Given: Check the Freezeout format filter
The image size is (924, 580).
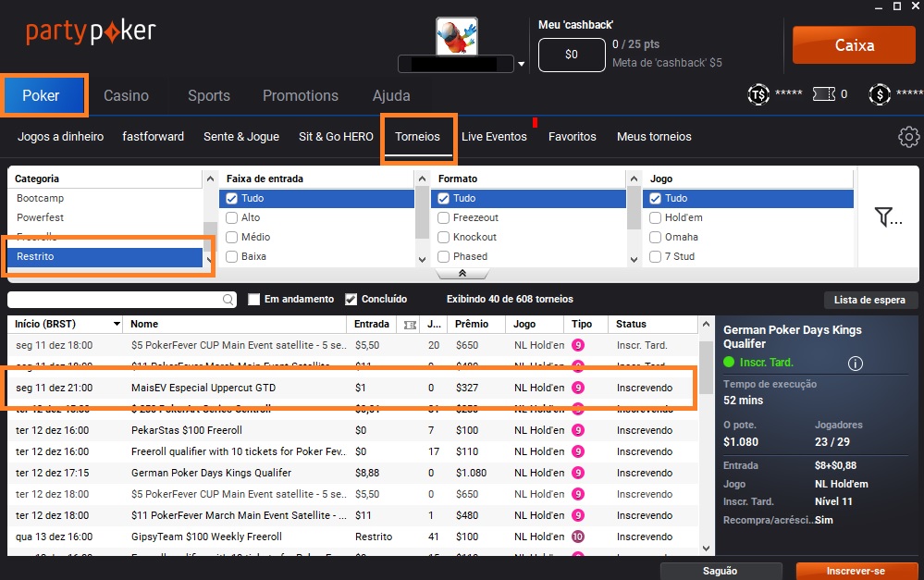Looking at the screenshot, I should pyautogui.click(x=443, y=218).
